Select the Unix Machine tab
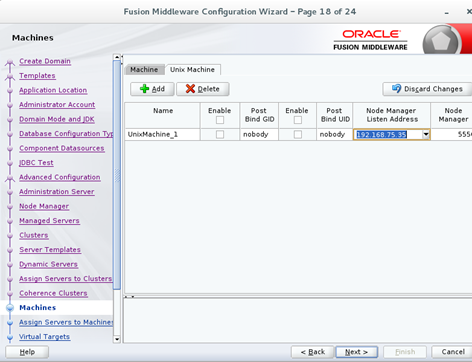The image size is (472, 362). [192, 70]
